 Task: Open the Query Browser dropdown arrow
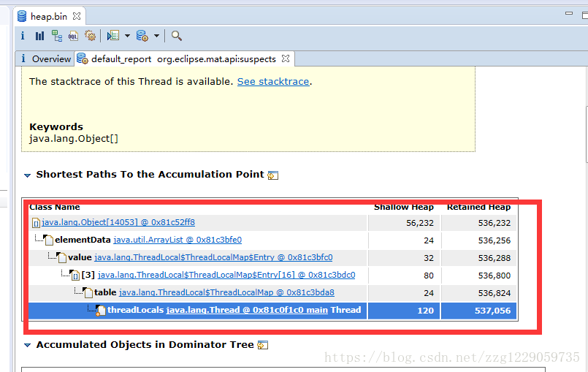click(x=156, y=36)
